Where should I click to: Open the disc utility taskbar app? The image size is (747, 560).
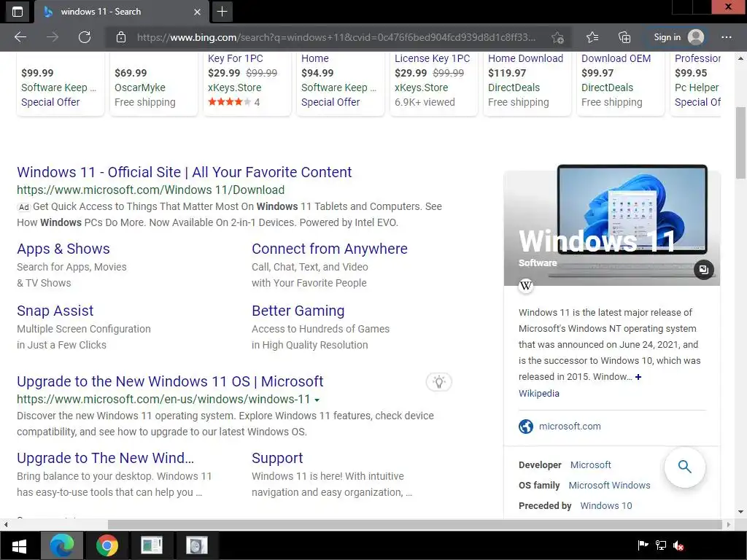coord(197,545)
